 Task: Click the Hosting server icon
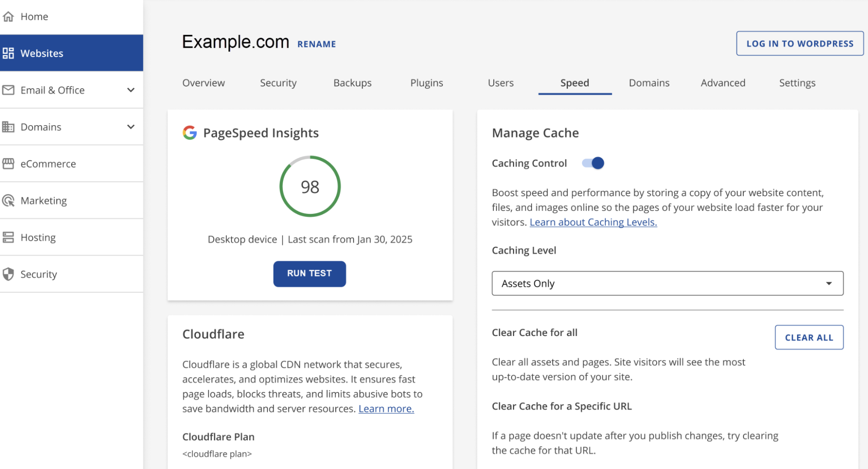[8, 237]
